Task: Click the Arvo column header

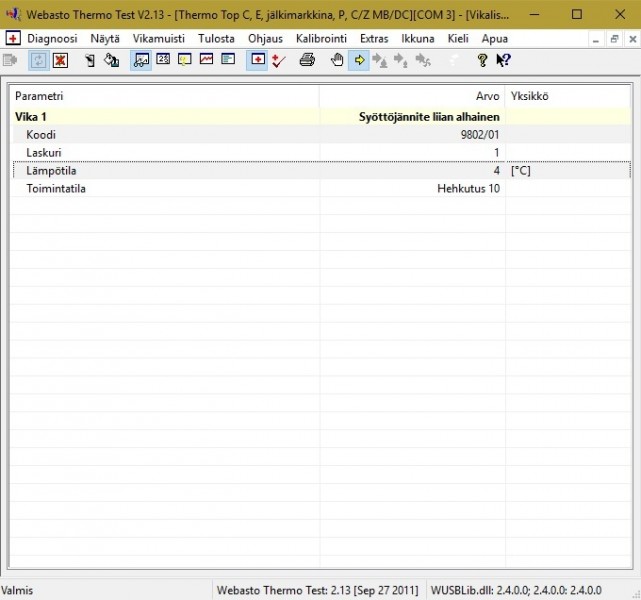Action: point(487,96)
